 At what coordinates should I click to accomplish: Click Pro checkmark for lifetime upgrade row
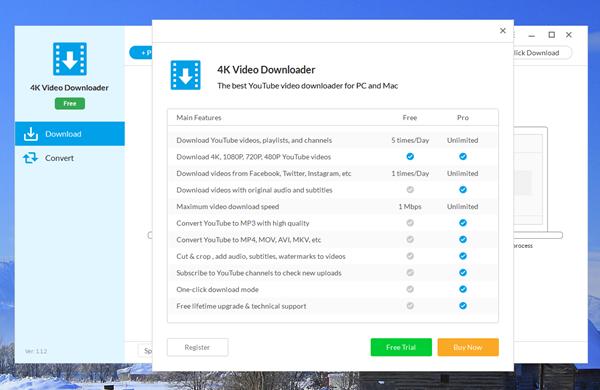click(x=463, y=306)
